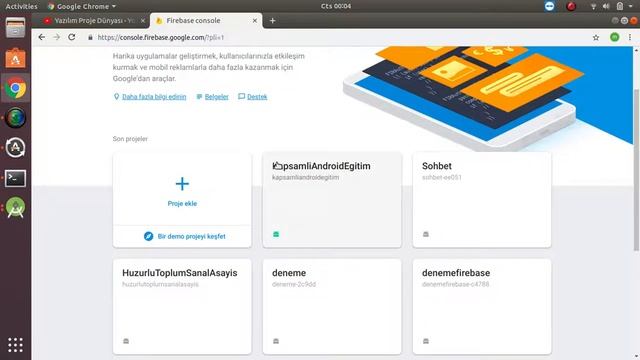
Task: Click chat icon beside Destek
Action: [x=241, y=96]
